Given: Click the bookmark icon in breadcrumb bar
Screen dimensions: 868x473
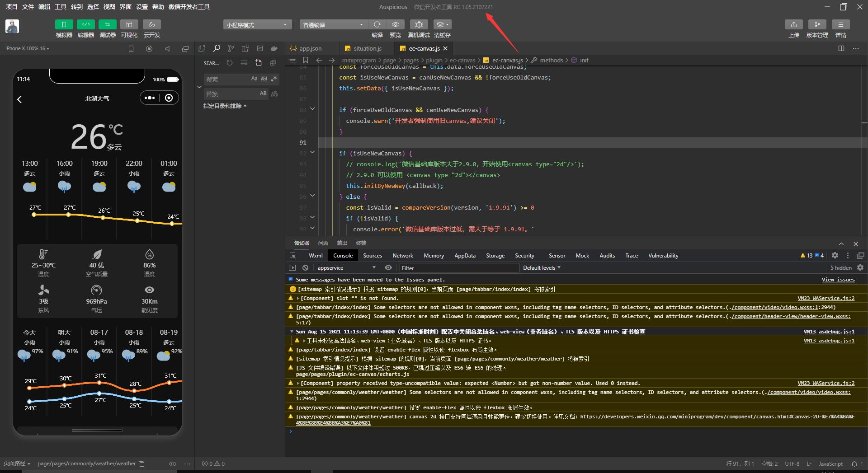Looking at the screenshot, I should coord(306,60).
